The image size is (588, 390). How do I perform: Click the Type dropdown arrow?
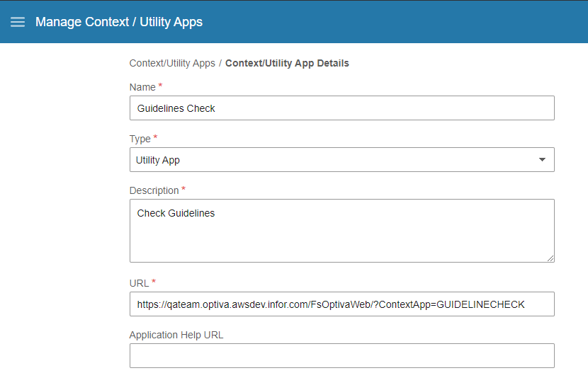[x=542, y=159]
